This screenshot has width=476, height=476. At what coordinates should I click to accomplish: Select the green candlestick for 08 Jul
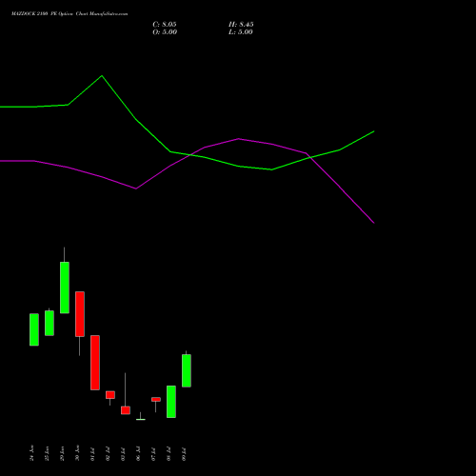pyautogui.click(x=171, y=402)
